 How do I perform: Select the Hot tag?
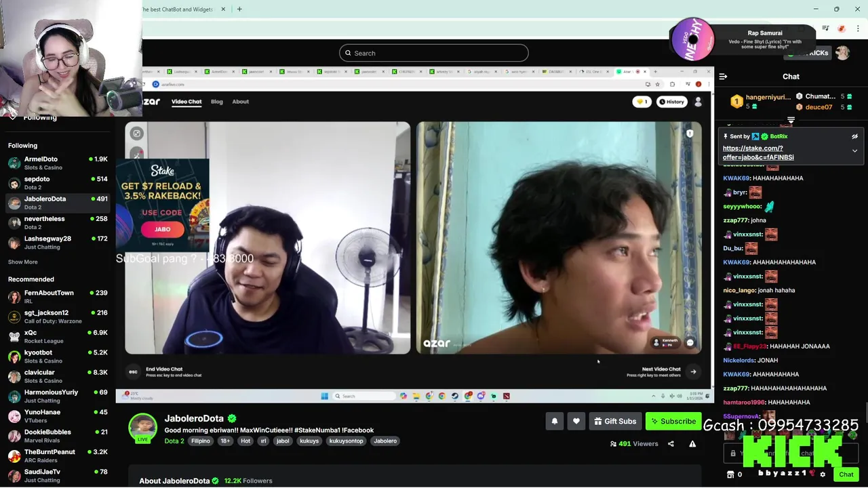(x=245, y=441)
